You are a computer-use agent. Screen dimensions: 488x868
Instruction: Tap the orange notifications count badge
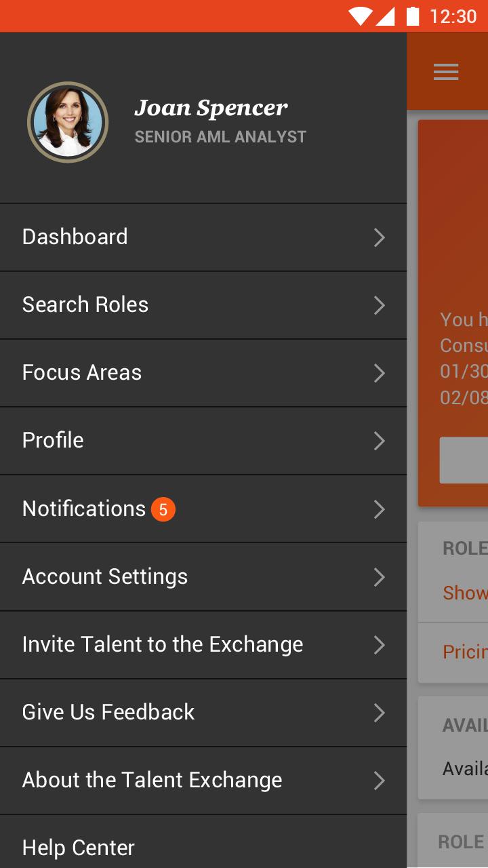(163, 509)
